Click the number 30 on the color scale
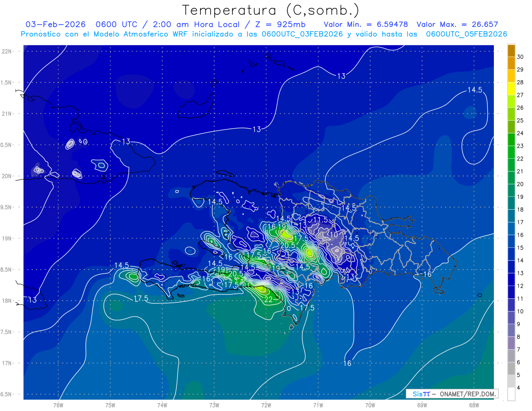The height and width of the screenshot is (411, 532). click(x=520, y=57)
